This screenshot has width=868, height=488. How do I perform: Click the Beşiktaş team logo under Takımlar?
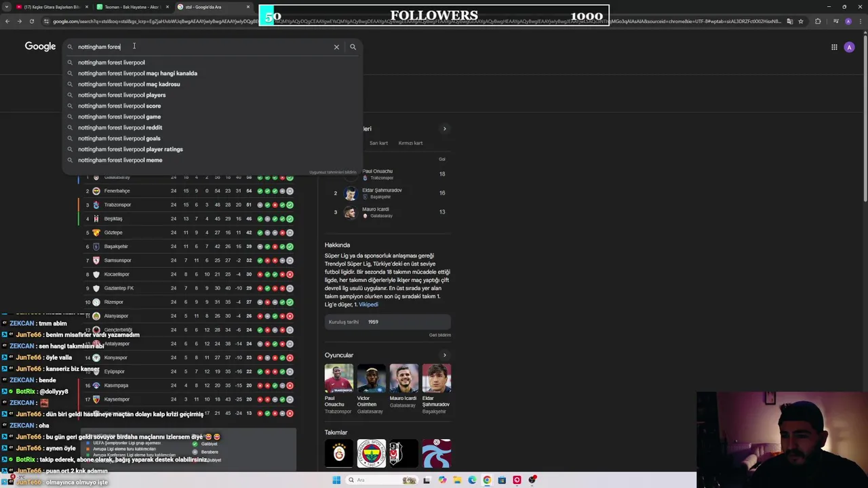(403, 453)
